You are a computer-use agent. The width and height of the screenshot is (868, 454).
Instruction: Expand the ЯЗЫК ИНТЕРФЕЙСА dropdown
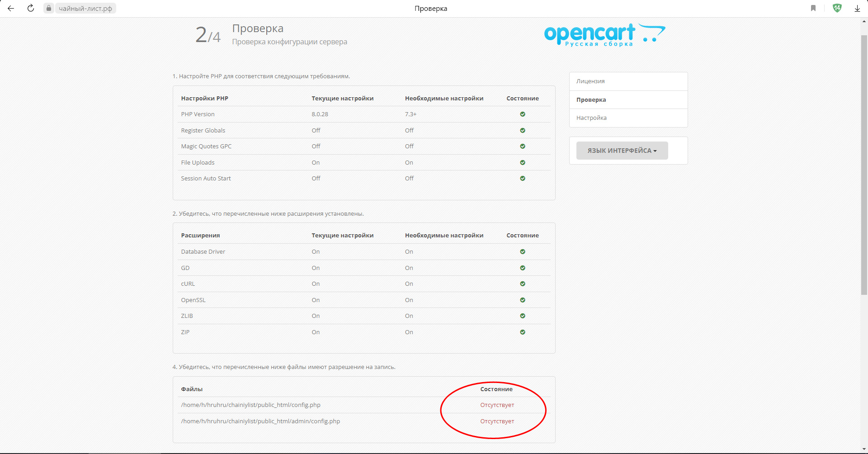(622, 151)
